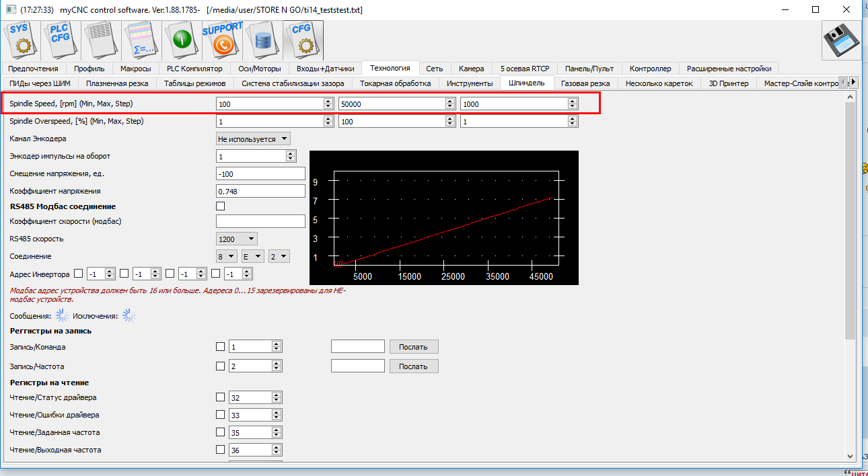Viewport: 868px width, 476px height.
Task: Enable the Чтение/Ошибки драйвера checkbox
Action: [x=220, y=415]
